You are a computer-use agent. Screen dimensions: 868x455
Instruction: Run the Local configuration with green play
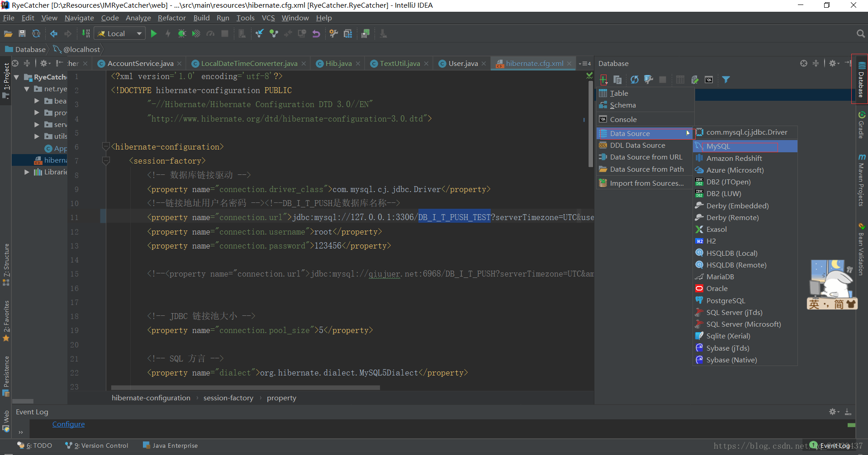pos(154,34)
